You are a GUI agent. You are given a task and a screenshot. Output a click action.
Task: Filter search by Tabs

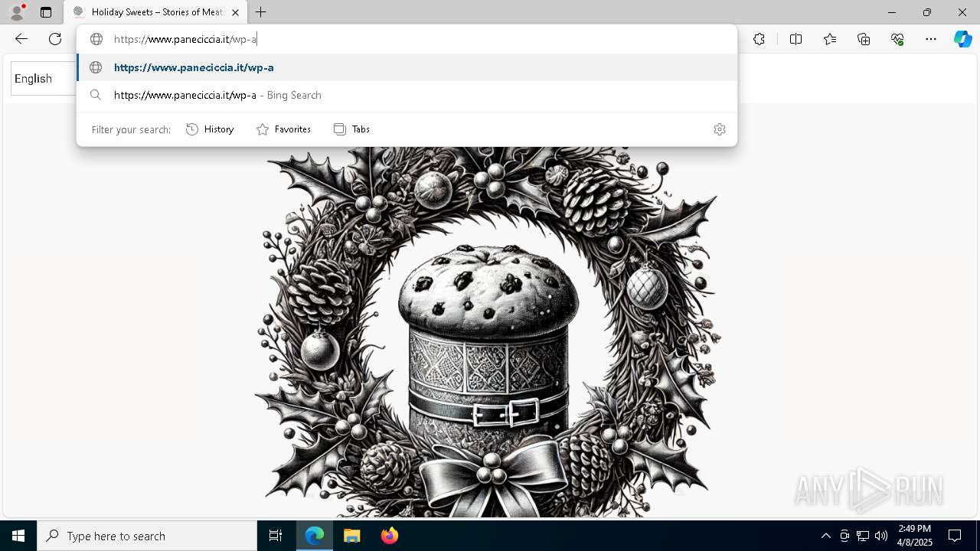coord(351,129)
